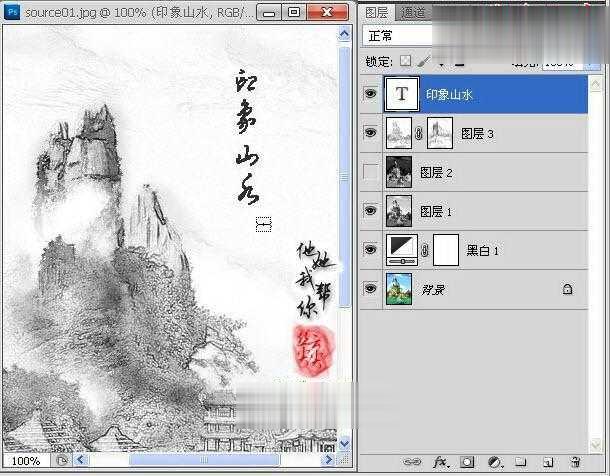Select the 印象山水 layer name
610x476 pixels.
click(x=449, y=94)
